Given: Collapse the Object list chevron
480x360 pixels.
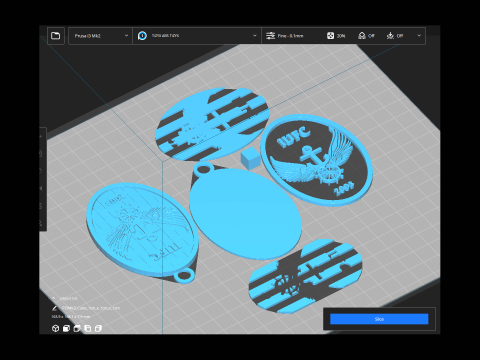Looking at the screenshot, I should 54,298.
